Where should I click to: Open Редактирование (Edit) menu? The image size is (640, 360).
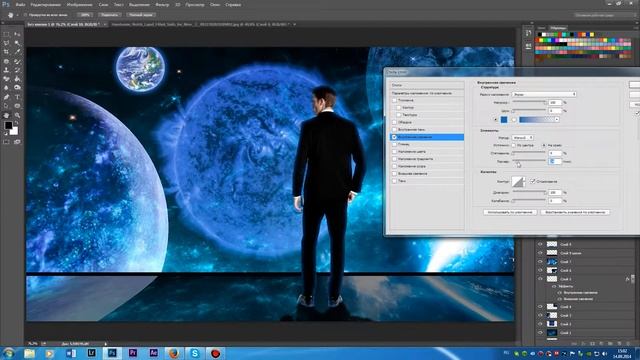[x=46, y=5]
